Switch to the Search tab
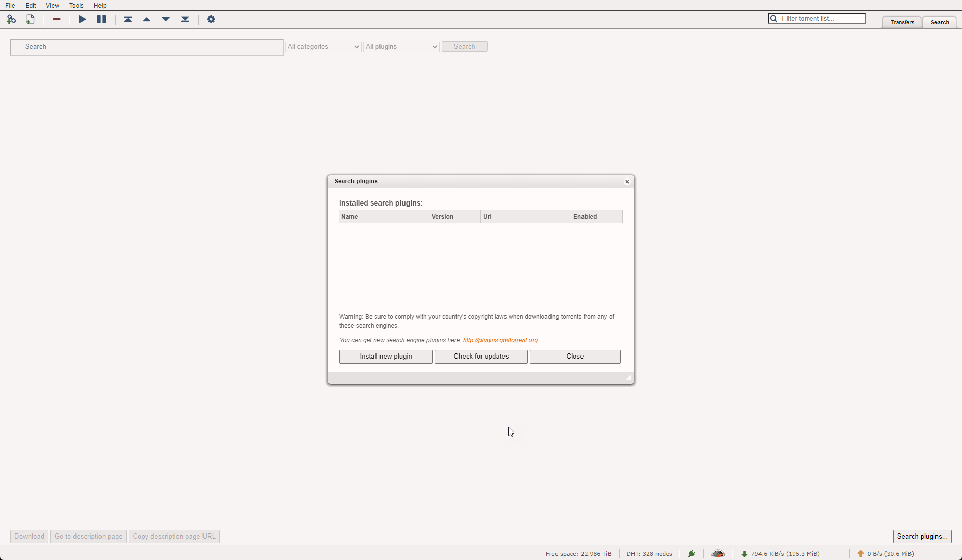 [x=940, y=22]
